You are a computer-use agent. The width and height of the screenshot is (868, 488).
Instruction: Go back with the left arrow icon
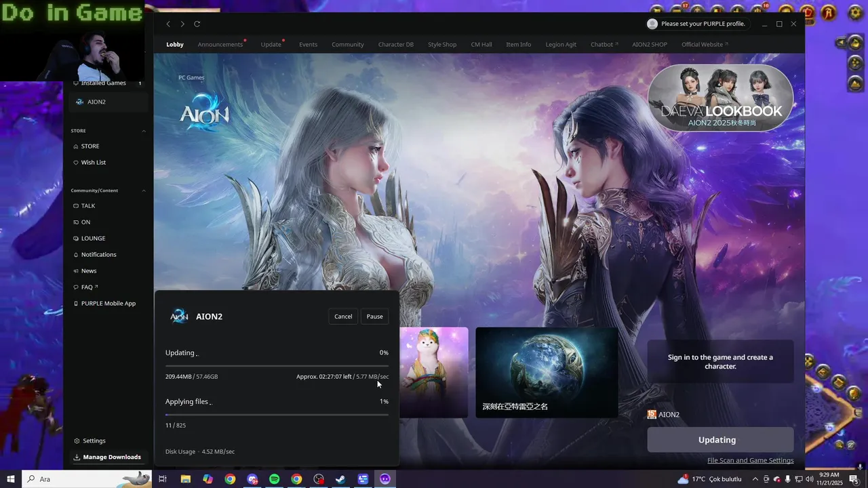[168, 24]
